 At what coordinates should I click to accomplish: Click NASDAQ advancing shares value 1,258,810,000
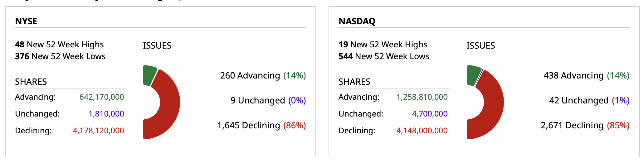[x=422, y=97]
